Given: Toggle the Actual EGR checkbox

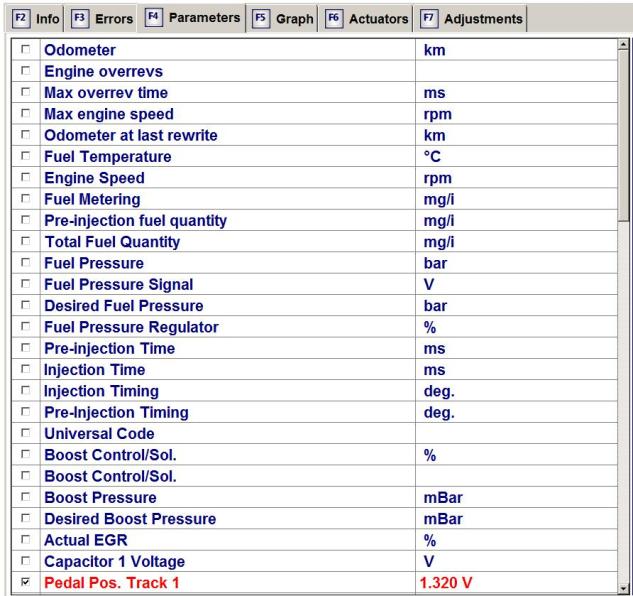Looking at the screenshot, I should coord(23,540).
